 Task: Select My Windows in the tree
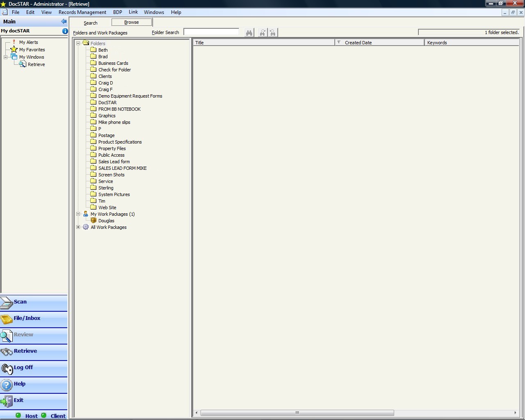(32, 57)
